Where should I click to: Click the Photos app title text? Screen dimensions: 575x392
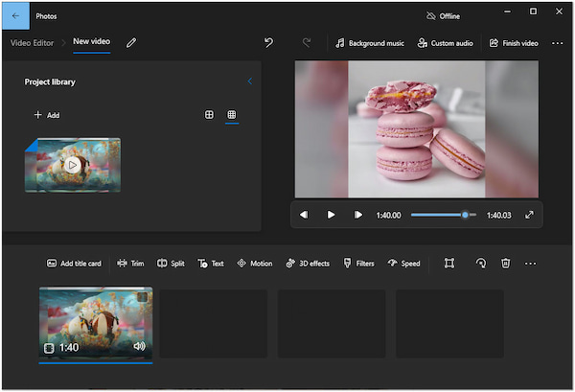click(46, 16)
